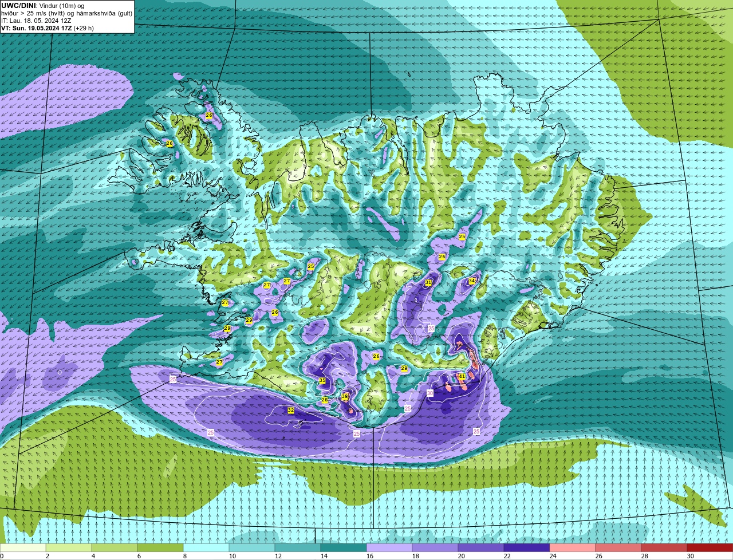The width and height of the screenshot is (733, 560).
Task: Click the legend scale number 16
Action: 370,556
